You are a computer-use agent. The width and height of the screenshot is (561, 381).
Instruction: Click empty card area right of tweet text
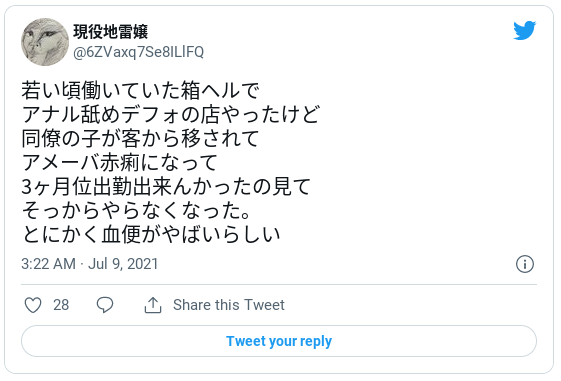pos(429,161)
